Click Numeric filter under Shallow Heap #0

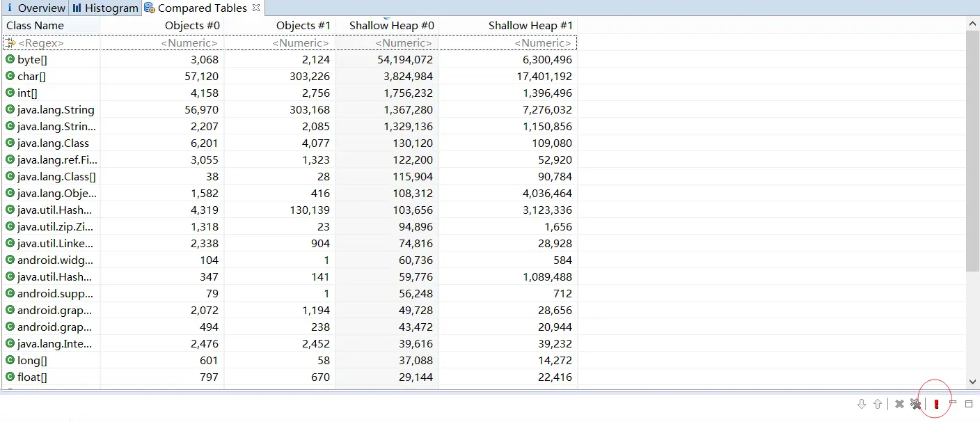387,42
